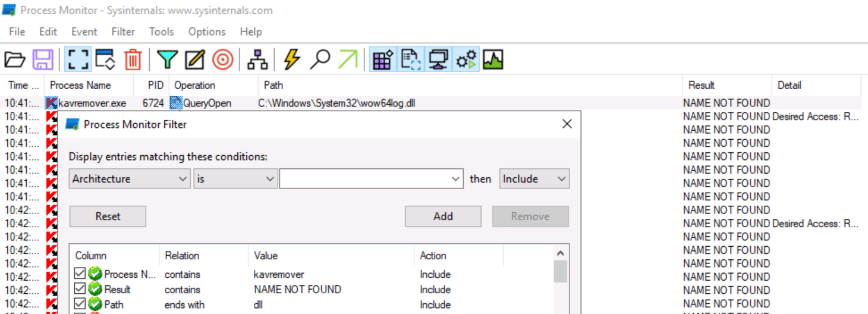Open the Filter menu
Viewport: 868px width, 314px height.
123,32
